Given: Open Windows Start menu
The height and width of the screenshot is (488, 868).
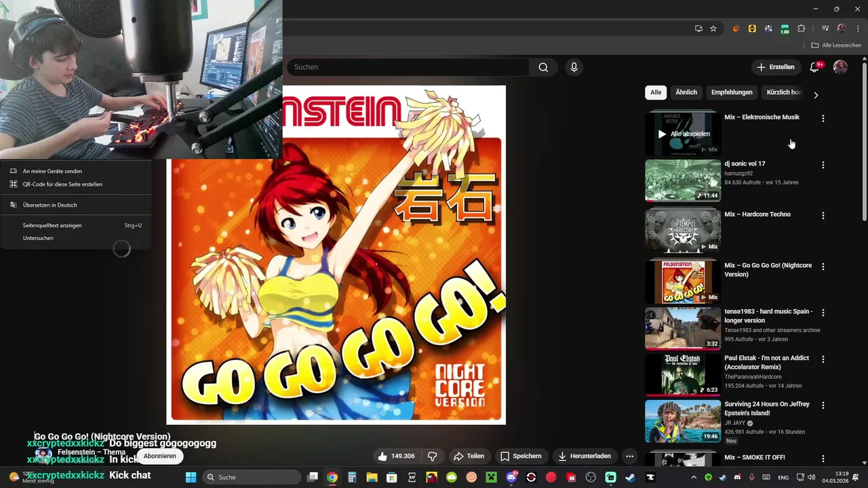Looking at the screenshot, I should (x=191, y=477).
